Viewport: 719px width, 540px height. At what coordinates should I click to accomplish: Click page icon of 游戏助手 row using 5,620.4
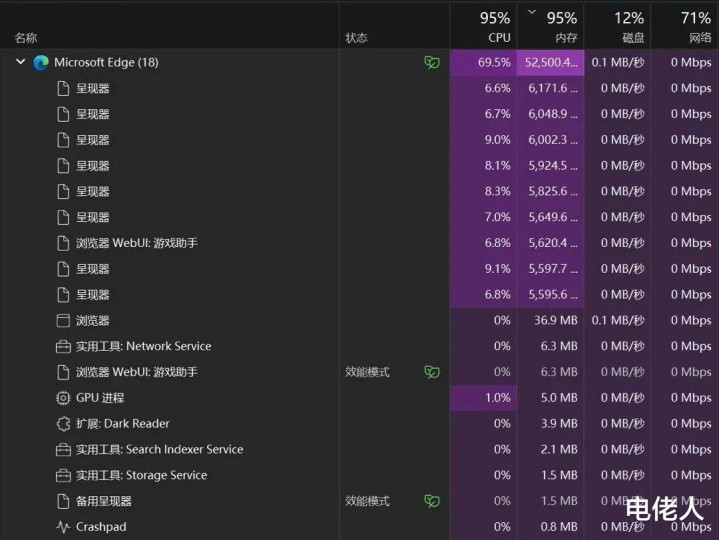pos(63,243)
